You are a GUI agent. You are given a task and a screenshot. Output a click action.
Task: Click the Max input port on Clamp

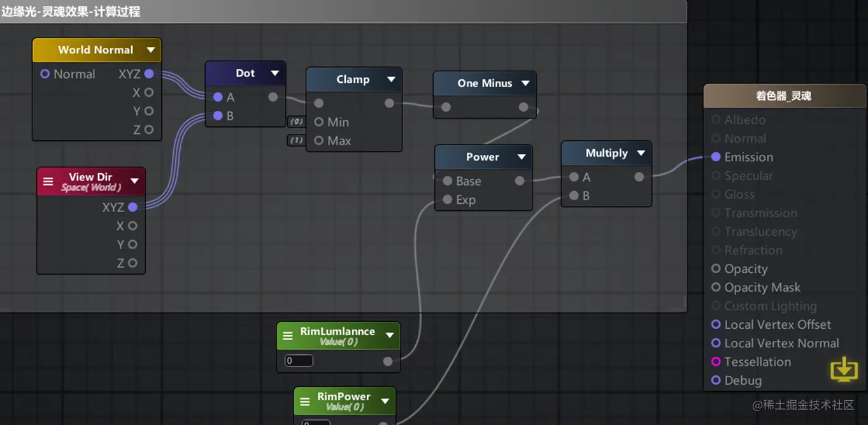[318, 140]
